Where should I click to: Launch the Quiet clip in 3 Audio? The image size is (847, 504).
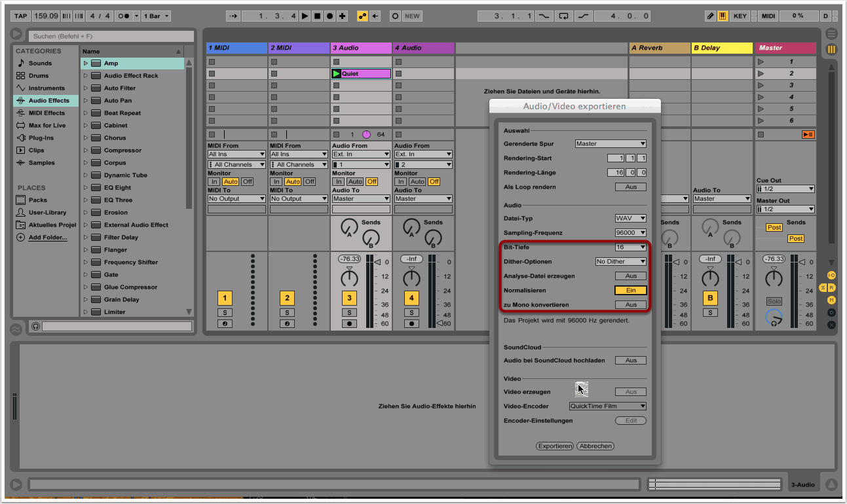click(x=337, y=74)
